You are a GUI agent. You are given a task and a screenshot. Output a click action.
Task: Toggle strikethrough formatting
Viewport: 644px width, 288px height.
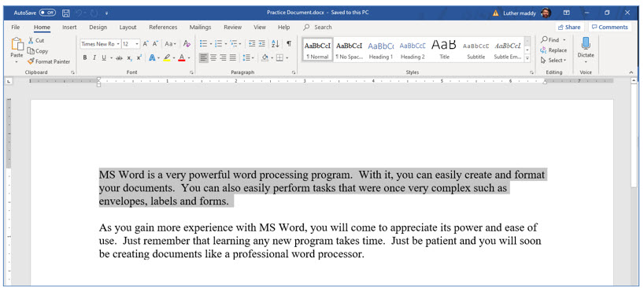tap(119, 58)
